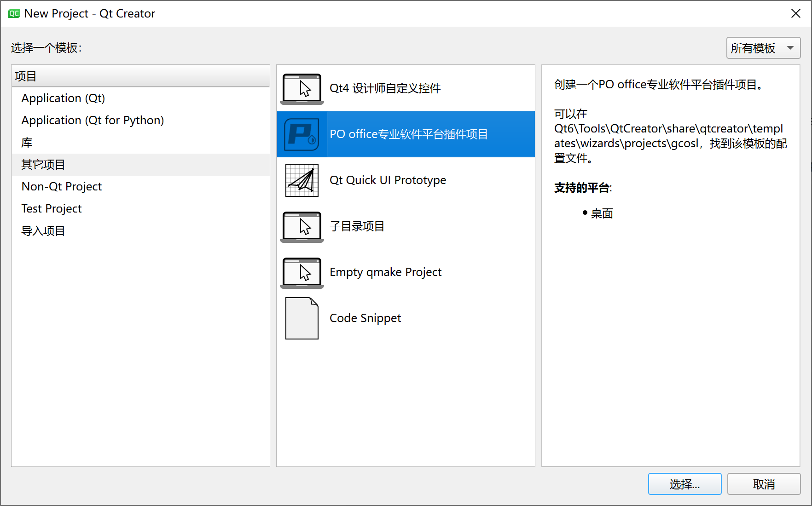This screenshot has width=812, height=506.
Task: Close the New Project dialog
Action: point(795,14)
